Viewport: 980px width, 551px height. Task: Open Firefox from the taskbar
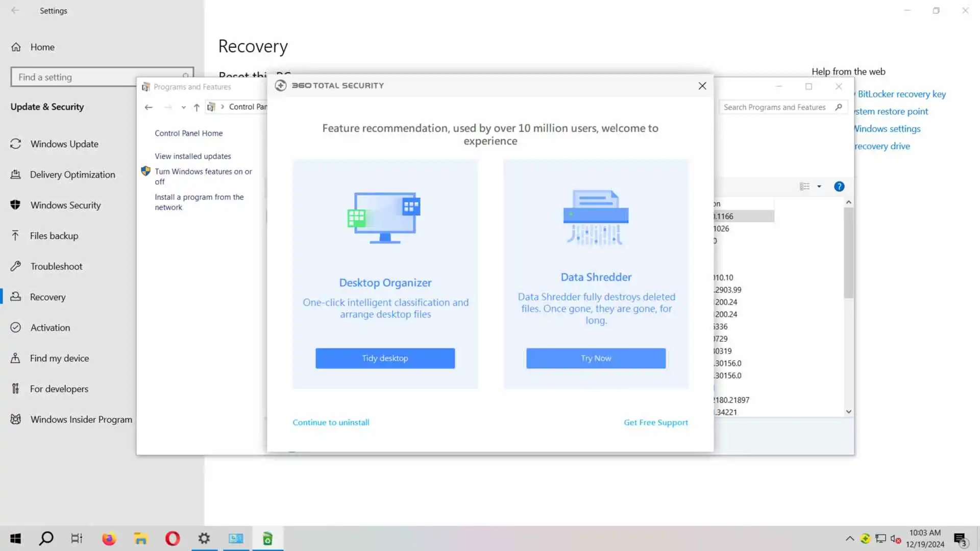[x=109, y=539]
